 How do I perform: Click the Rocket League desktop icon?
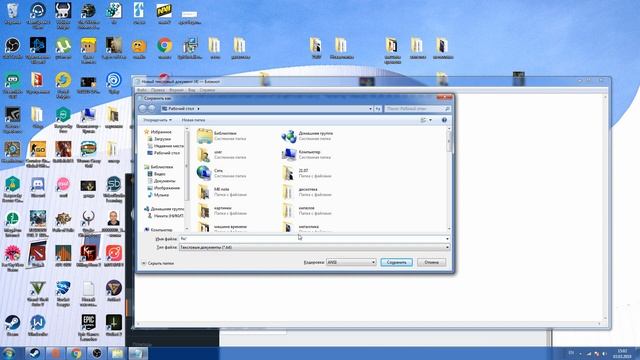(x=63, y=293)
